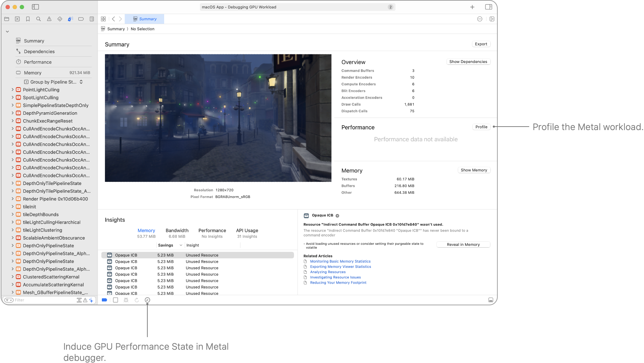The width and height of the screenshot is (644, 363).
Task: Switch to the Bandwidth insights tab
Action: tap(177, 230)
